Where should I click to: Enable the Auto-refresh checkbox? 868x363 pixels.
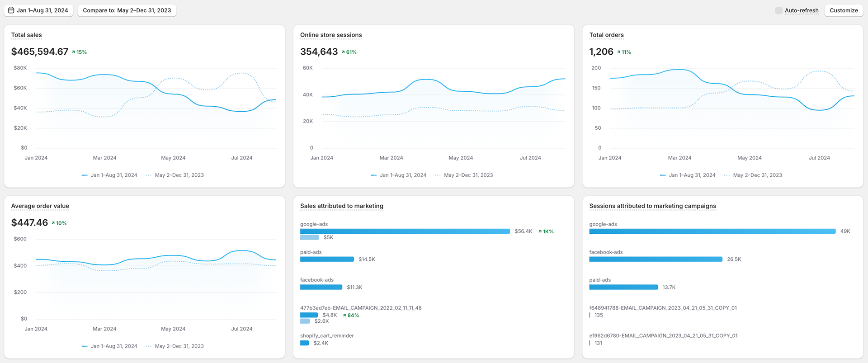pos(778,10)
